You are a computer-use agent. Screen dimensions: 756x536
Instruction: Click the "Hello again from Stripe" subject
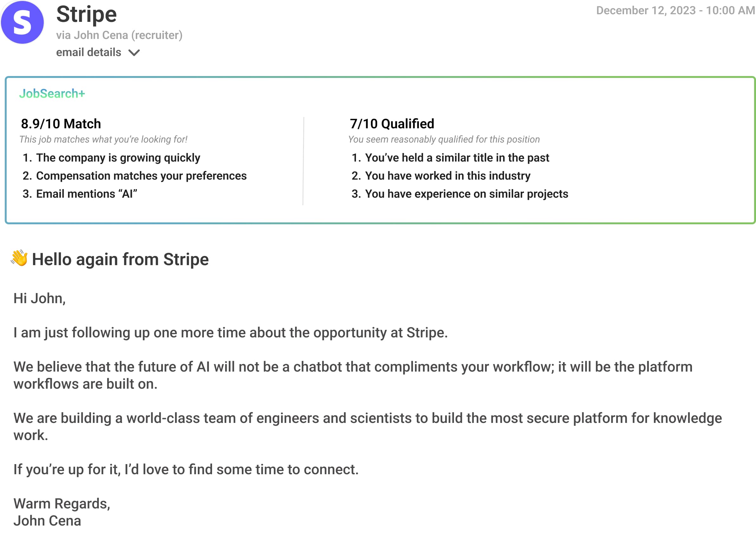click(120, 259)
